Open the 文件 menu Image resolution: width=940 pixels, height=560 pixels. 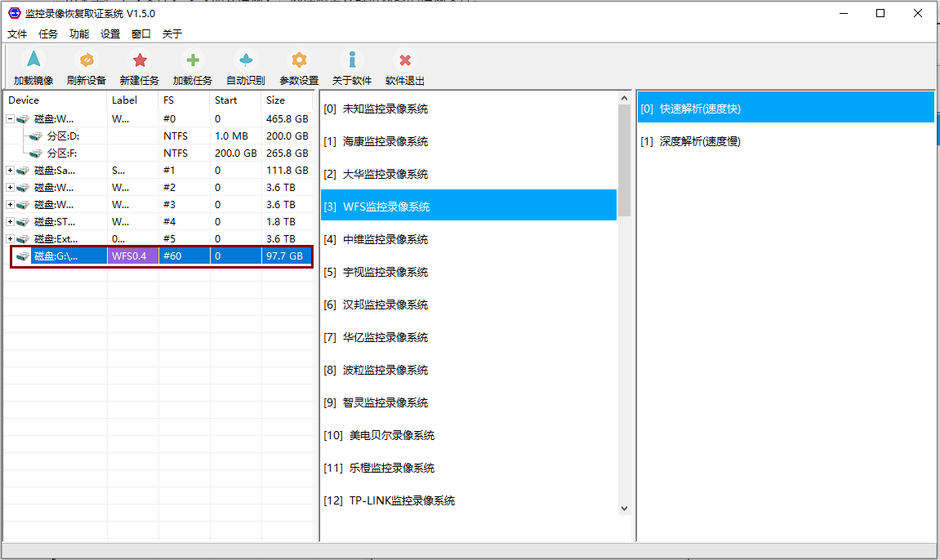(x=17, y=34)
